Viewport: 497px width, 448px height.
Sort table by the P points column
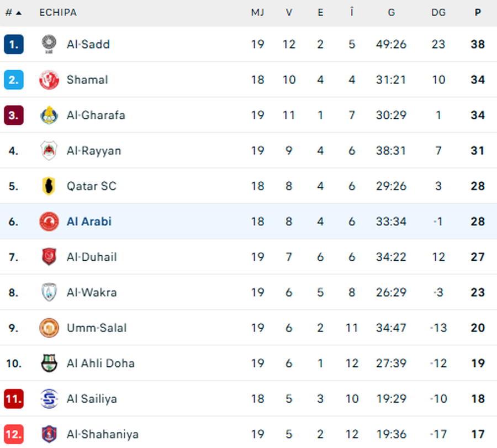click(478, 12)
